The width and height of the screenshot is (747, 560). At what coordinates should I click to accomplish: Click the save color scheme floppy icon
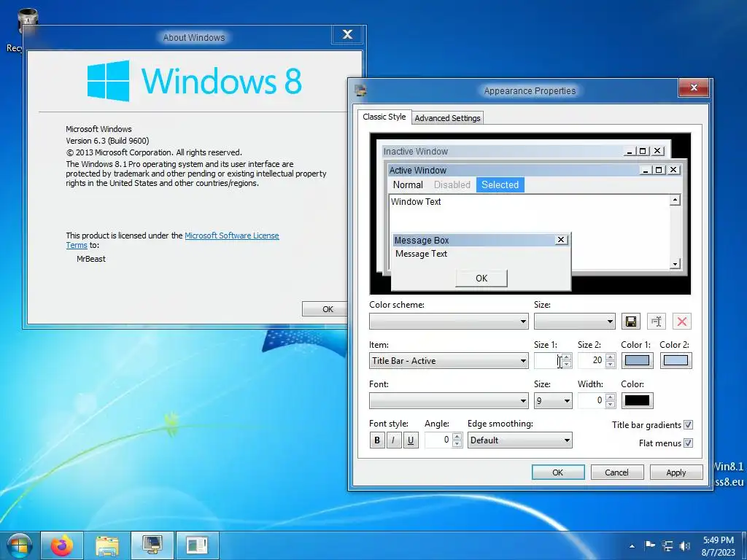point(631,322)
